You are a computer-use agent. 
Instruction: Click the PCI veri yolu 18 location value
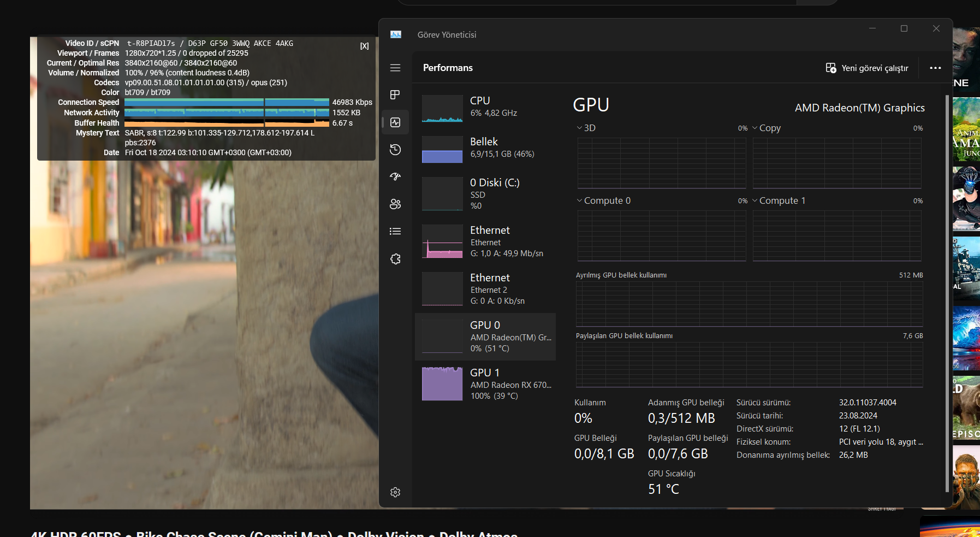click(881, 442)
